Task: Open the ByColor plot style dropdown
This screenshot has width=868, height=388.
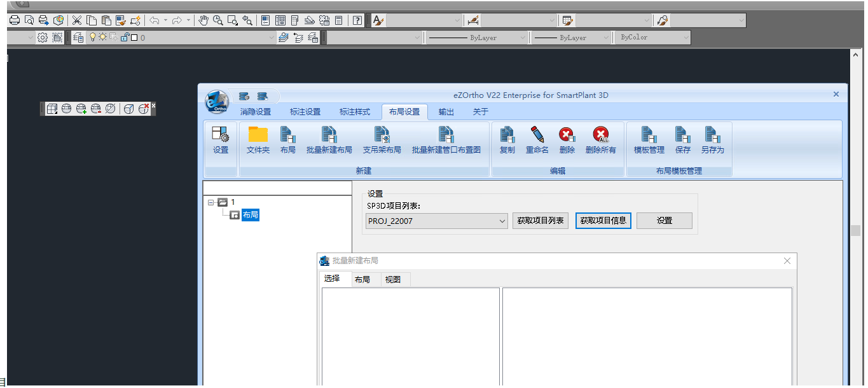Action: coord(654,38)
